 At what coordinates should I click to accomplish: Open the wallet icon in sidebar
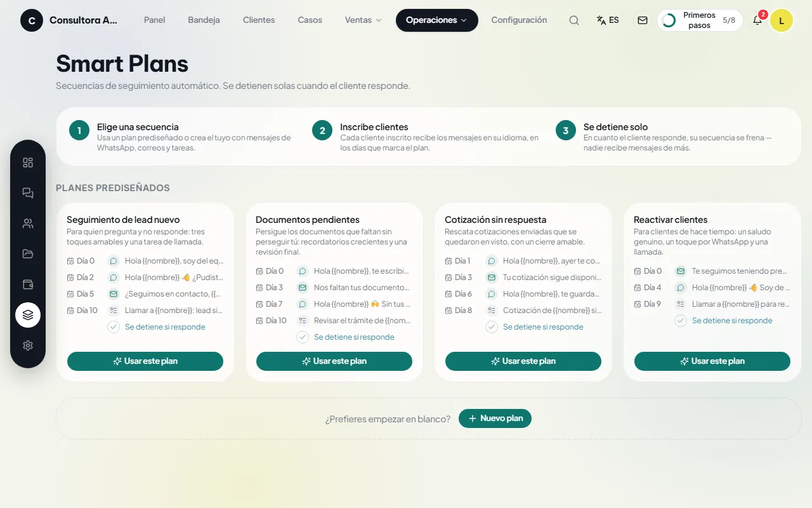coord(28,284)
